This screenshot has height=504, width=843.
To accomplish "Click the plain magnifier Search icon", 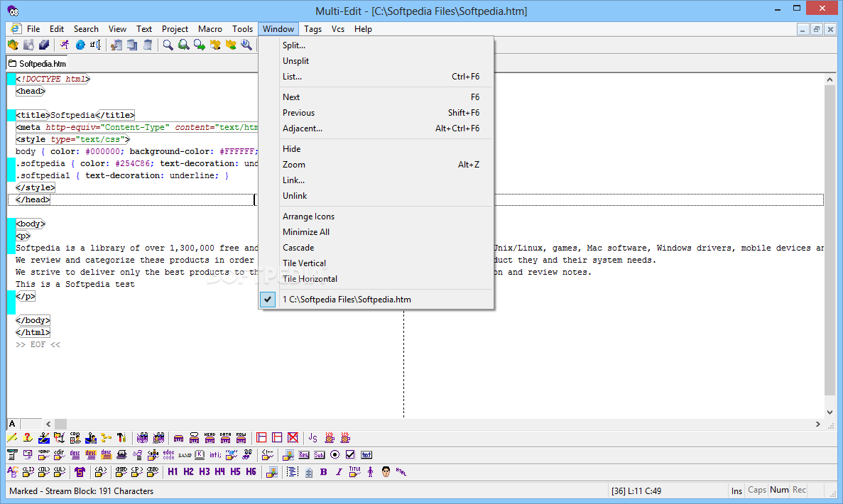I will (x=168, y=45).
